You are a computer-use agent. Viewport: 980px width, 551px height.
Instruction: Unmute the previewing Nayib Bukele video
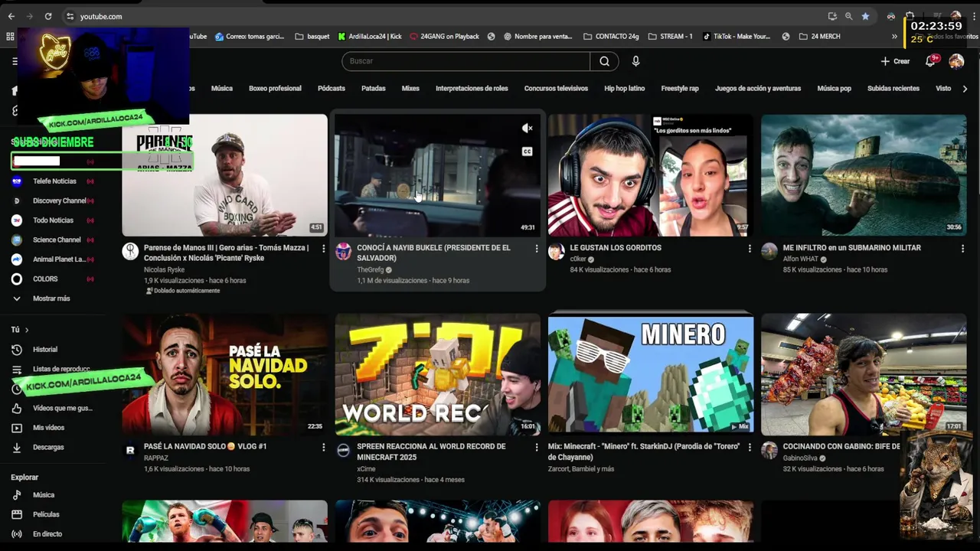click(x=527, y=129)
